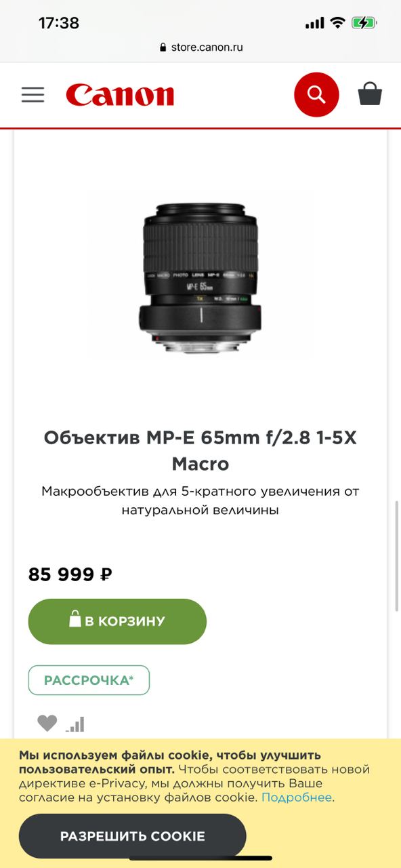Tap the 17:38 clock in status bar
Screen dimensions: 401x868
pyautogui.click(x=59, y=23)
